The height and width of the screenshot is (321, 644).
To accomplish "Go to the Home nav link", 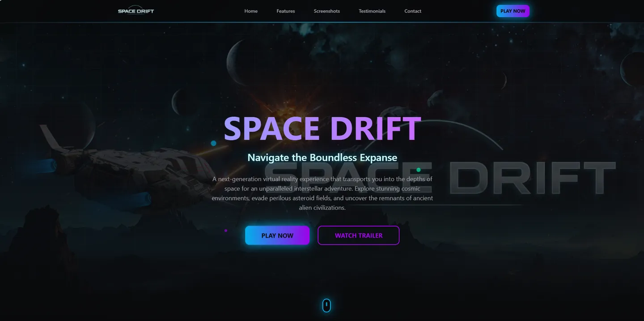I will [251, 11].
